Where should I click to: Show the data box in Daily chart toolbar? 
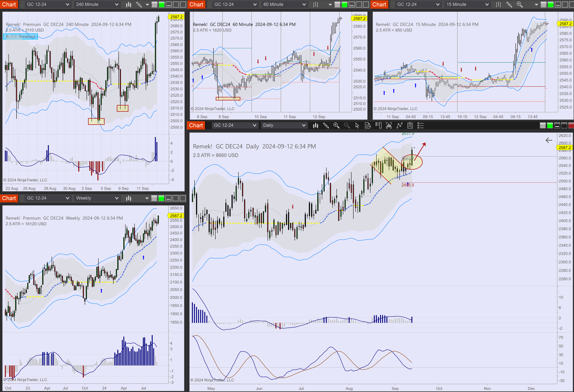[x=368, y=125]
